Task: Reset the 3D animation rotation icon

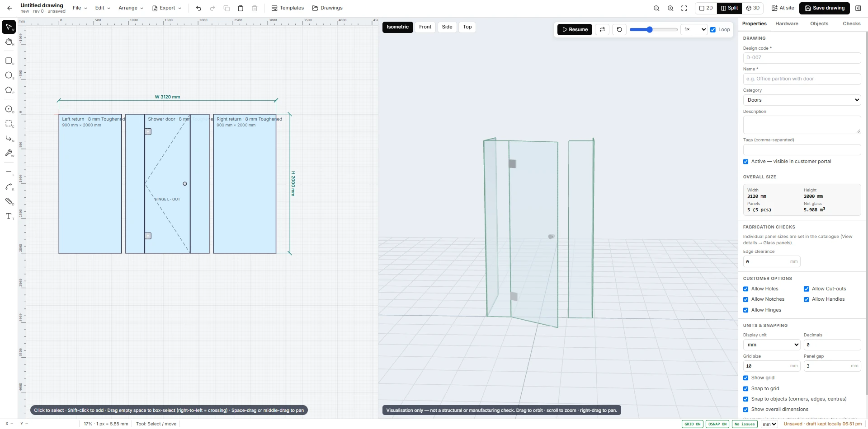Action: [619, 29]
